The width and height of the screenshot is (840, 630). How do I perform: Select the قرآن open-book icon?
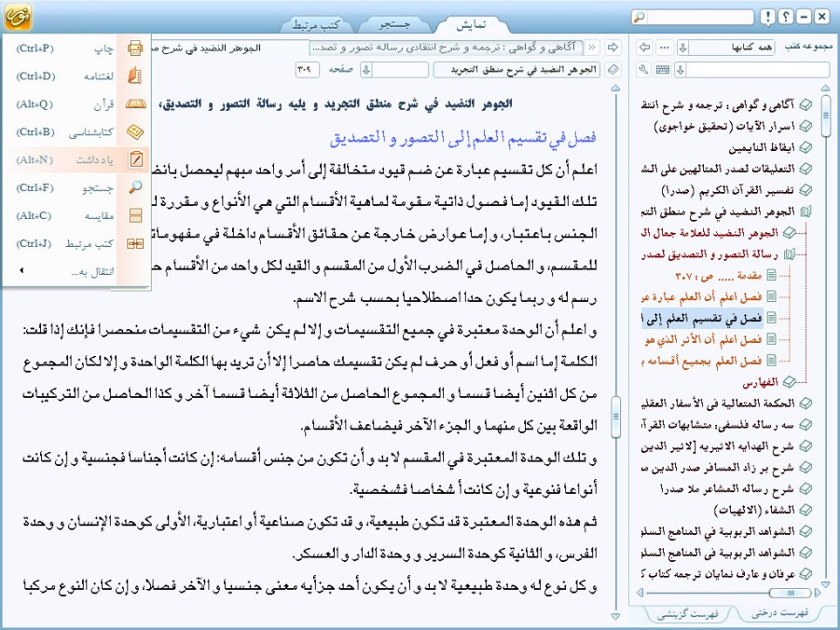[x=135, y=104]
